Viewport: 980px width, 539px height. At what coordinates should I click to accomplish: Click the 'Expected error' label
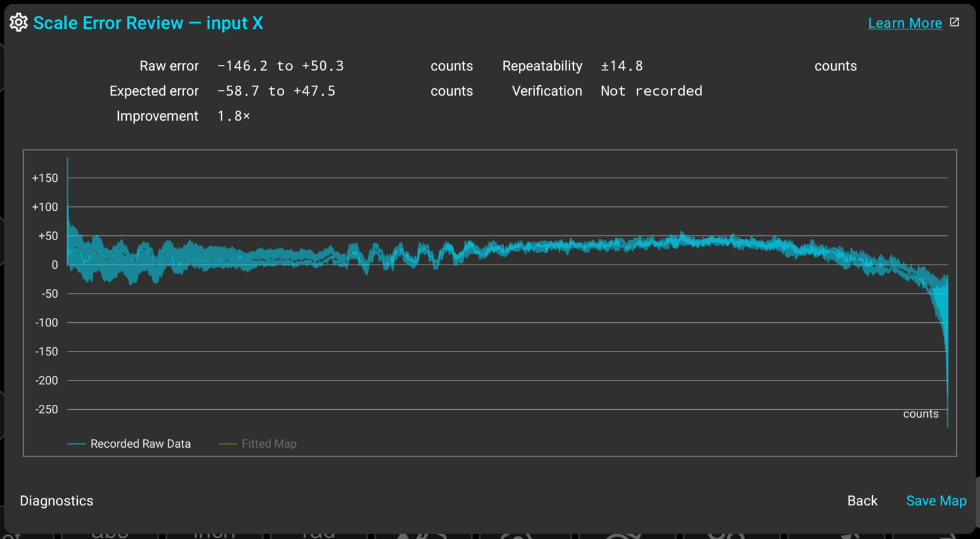click(154, 91)
